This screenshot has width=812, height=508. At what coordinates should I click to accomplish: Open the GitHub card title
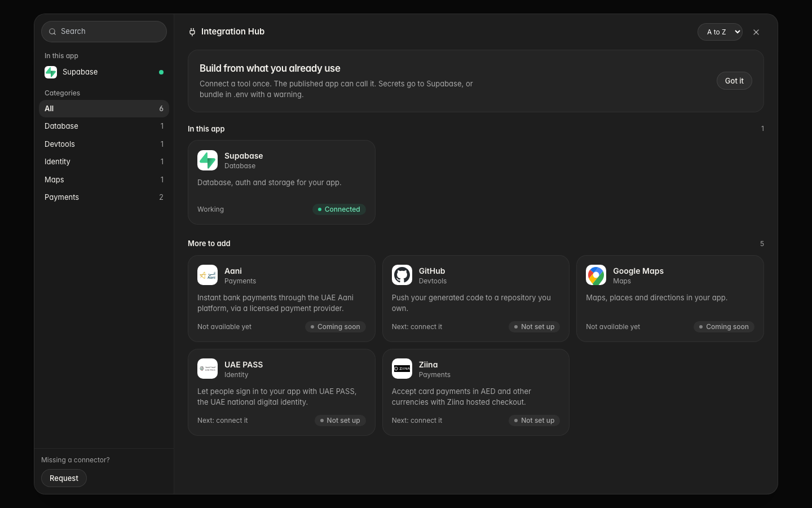point(432,271)
